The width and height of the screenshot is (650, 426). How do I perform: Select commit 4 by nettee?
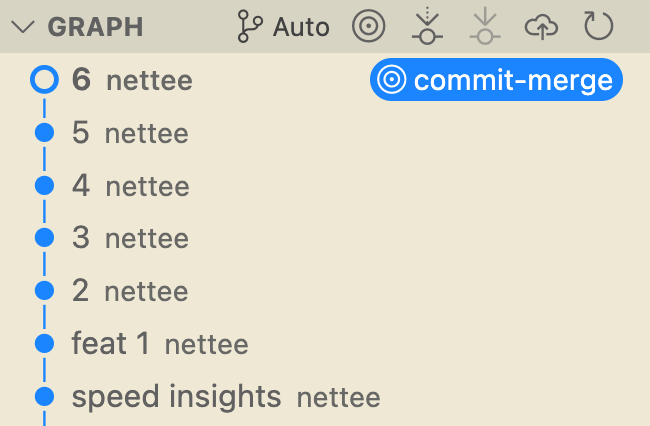click(130, 186)
